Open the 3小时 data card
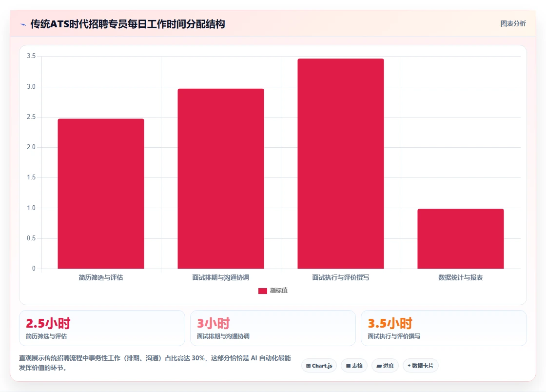The image size is (546, 392). [x=273, y=328]
